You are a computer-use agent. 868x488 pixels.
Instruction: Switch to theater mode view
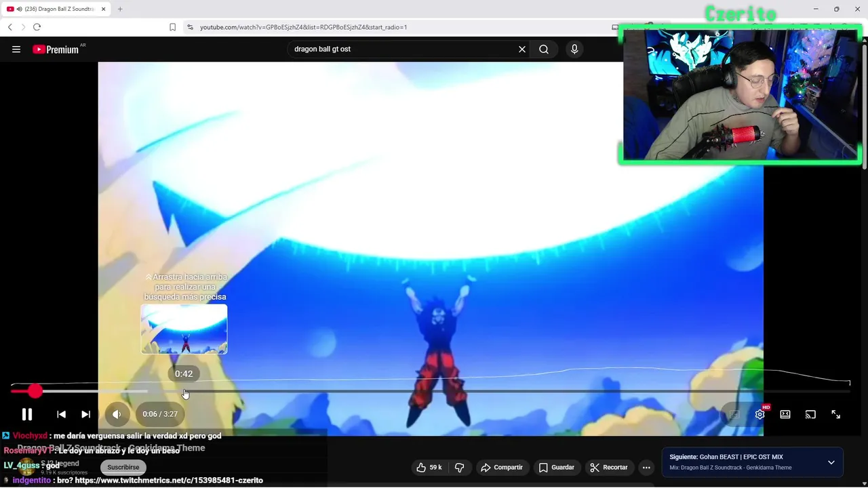(x=785, y=414)
